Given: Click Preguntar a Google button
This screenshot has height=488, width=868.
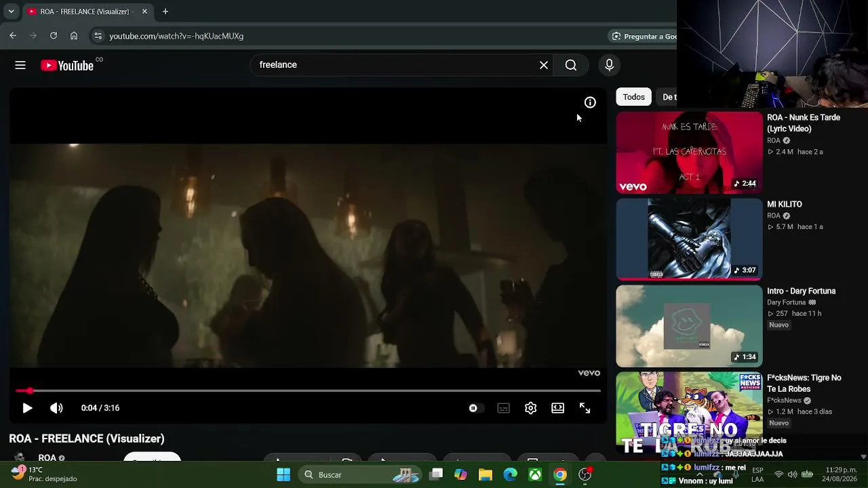Looking at the screenshot, I should [x=644, y=36].
